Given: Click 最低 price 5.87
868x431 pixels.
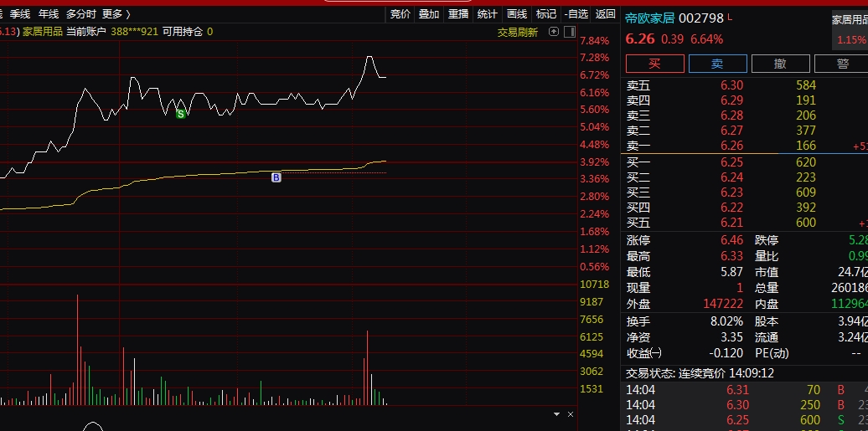Looking at the screenshot, I should [x=731, y=272].
